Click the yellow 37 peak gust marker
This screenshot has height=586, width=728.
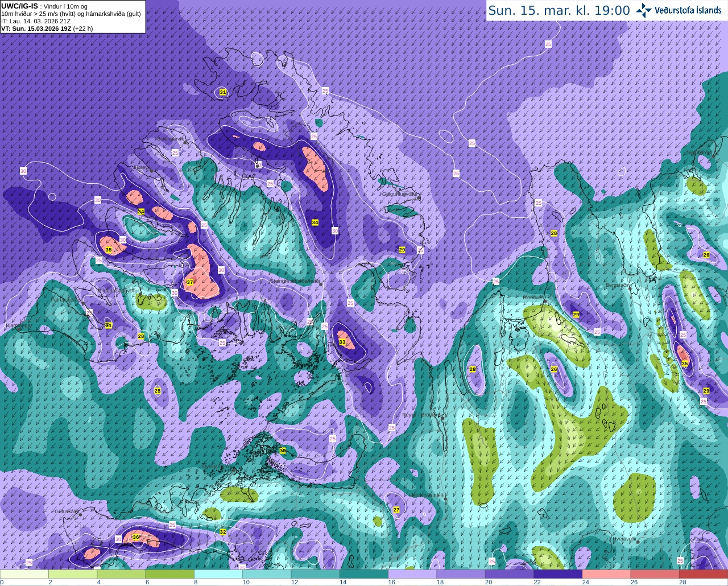[190, 282]
